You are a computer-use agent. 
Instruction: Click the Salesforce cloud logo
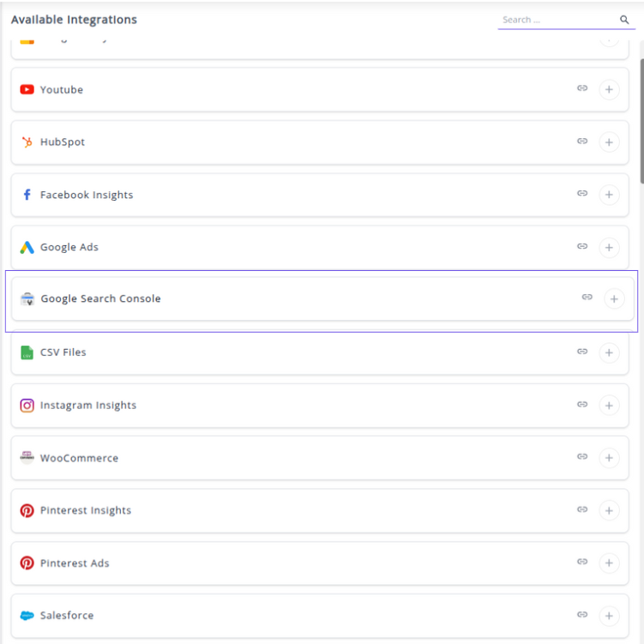pos(27,616)
